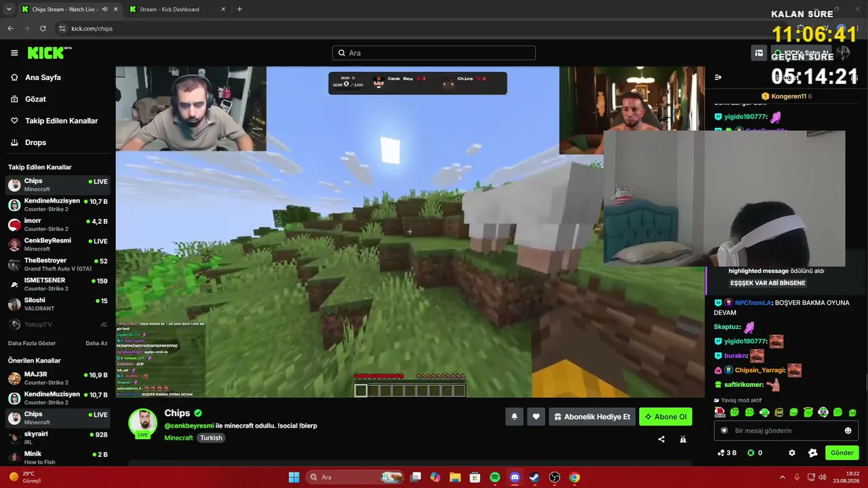
Task: Open the taskbar volume control
Action: 823,477
